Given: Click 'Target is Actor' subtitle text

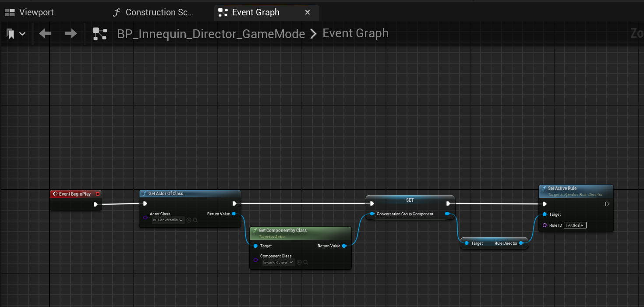Looking at the screenshot, I should (x=272, y=237).
